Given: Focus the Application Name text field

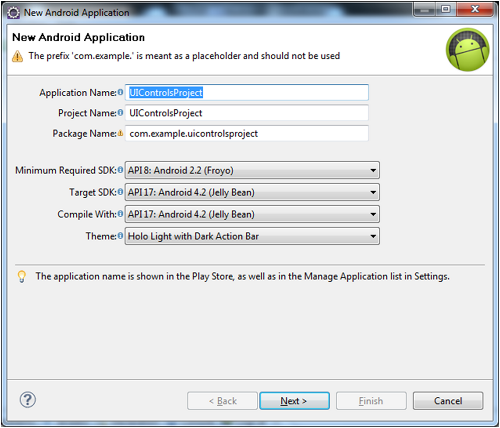Looking at the screenshot, I should tap(247, 92).
